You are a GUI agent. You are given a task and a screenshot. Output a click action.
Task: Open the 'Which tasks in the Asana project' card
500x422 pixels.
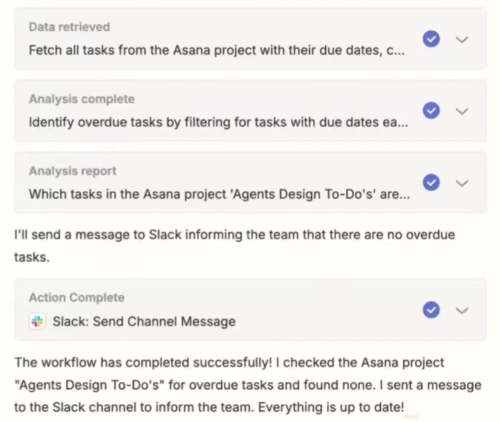(250, 182)
